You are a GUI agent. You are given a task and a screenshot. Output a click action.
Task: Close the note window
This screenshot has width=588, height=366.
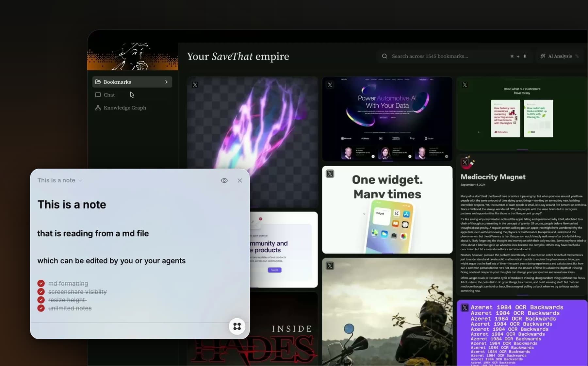click(x=240, y=180)
